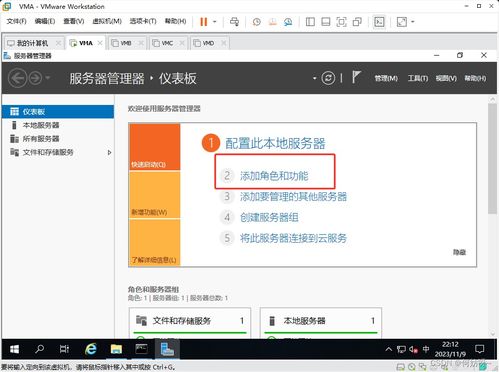Open the notifications flag icon
Screen dimensions: 499x372
point(356,77)
